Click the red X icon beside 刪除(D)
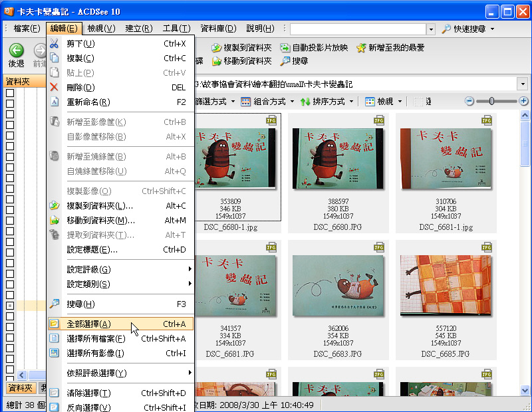This screenshot has width=532, height=412. point(54,87)
